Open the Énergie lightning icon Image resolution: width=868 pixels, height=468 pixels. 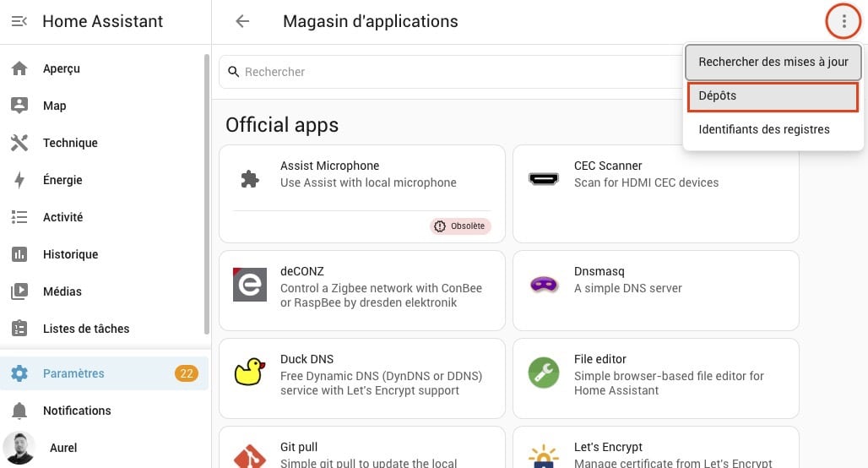19,180
